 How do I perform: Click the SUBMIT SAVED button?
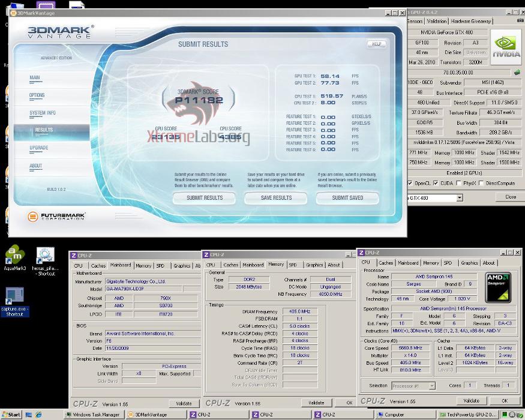[x=347, y=198]
